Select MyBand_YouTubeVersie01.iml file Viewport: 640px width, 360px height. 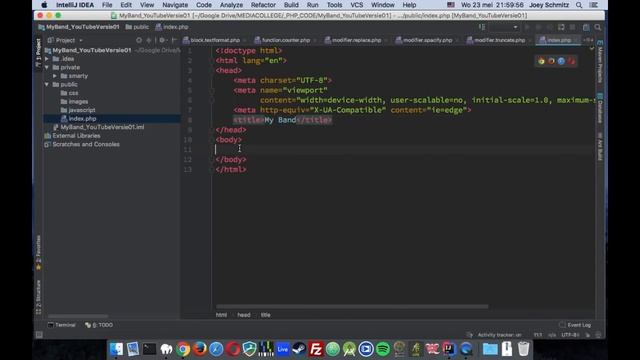pos(98,127)
